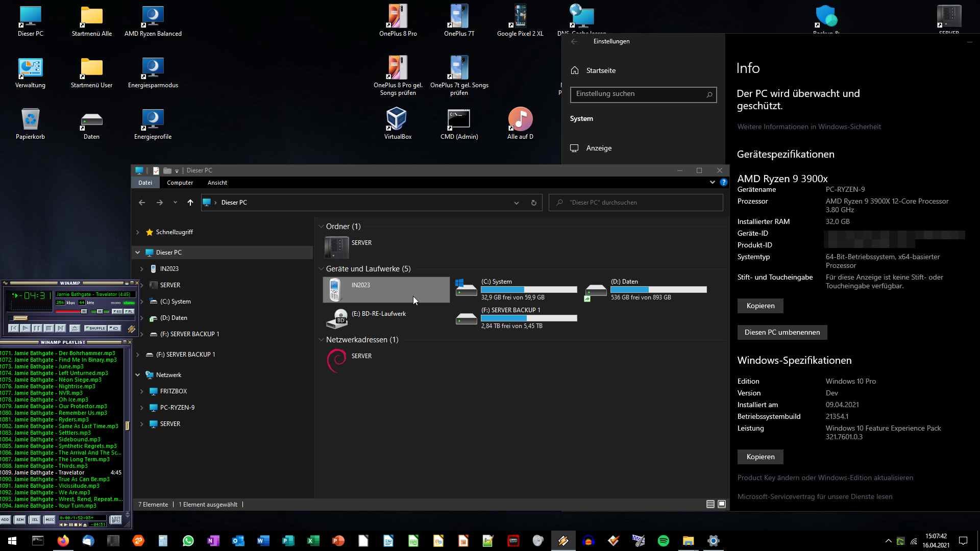Open VirtualBox desktop shortcut
The height and width of the screenshot is (551, 980).
click(x=398, y=123)
